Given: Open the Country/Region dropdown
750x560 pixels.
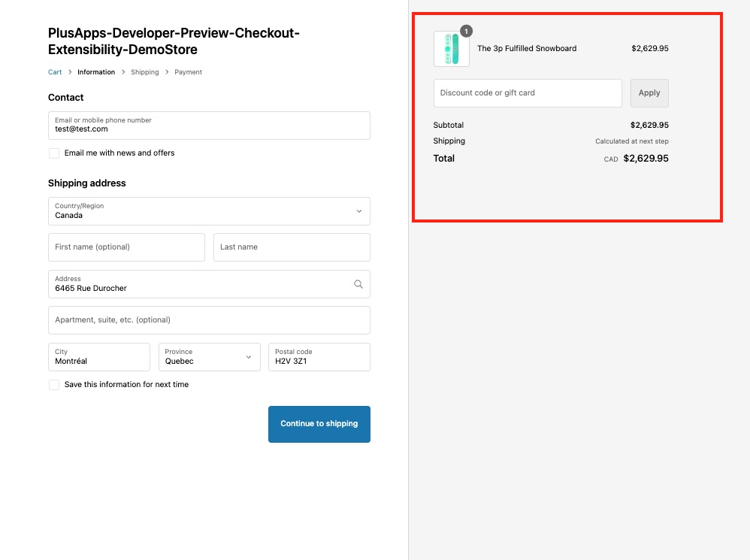Looking at the screenshot, I should coord(209,211).
